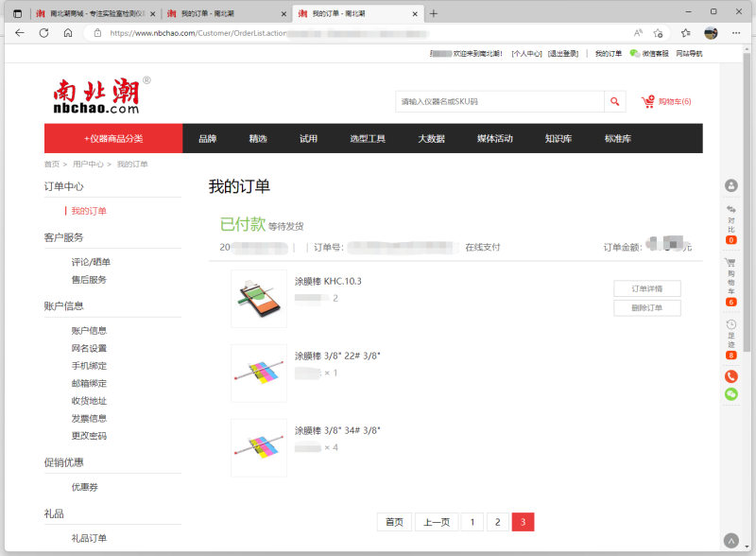This screenshot has width=756, height=556.
Task: Open tab actions menu in browser
Action: (x=17, y=13)
